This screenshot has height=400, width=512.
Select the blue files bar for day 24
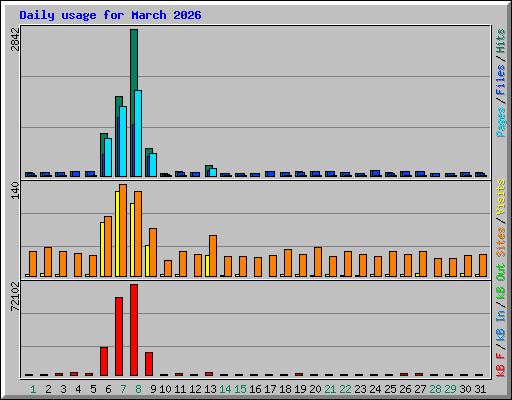tap(376, 173)
